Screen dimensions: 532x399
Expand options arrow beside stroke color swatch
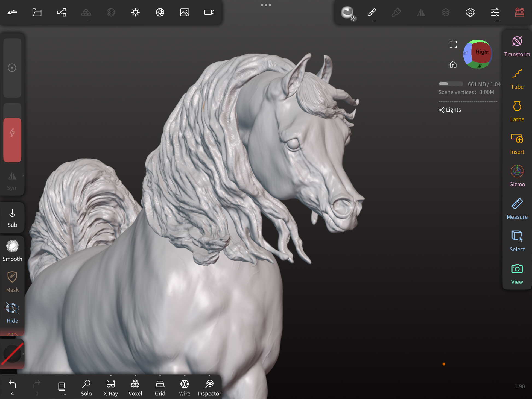point(23,354)
